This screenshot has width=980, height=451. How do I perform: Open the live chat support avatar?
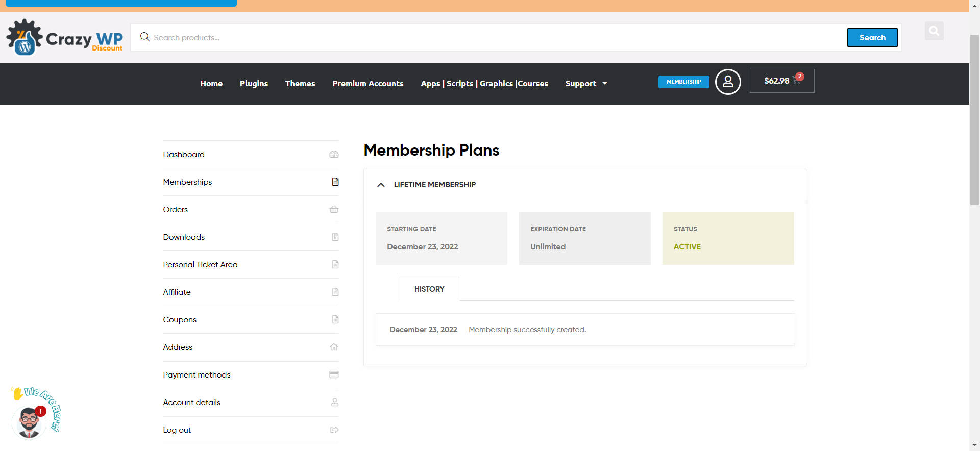pos(29,421)
